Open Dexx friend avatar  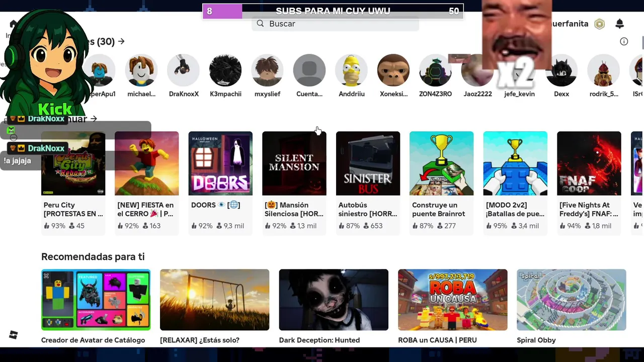[561, 70]
